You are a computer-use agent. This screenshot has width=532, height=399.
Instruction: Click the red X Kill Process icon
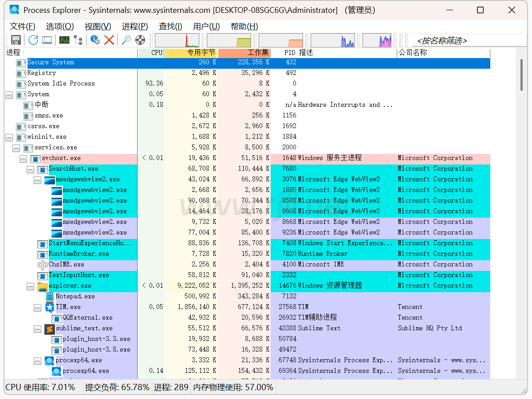109,40
